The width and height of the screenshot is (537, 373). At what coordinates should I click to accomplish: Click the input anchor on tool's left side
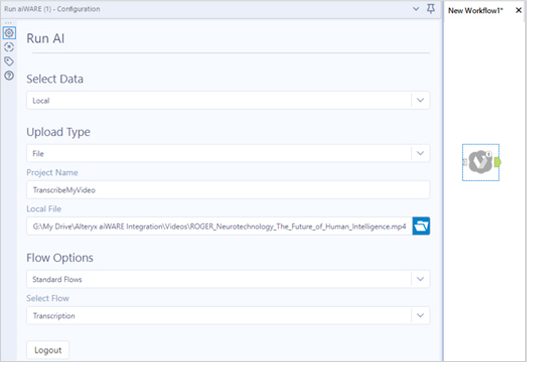click(x=465, y=162)
